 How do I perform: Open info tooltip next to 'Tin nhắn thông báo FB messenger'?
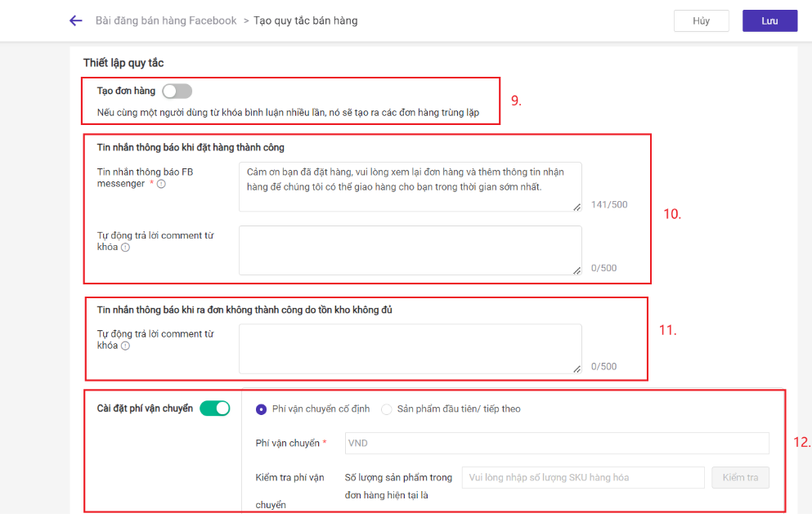(x=160, y=184)
